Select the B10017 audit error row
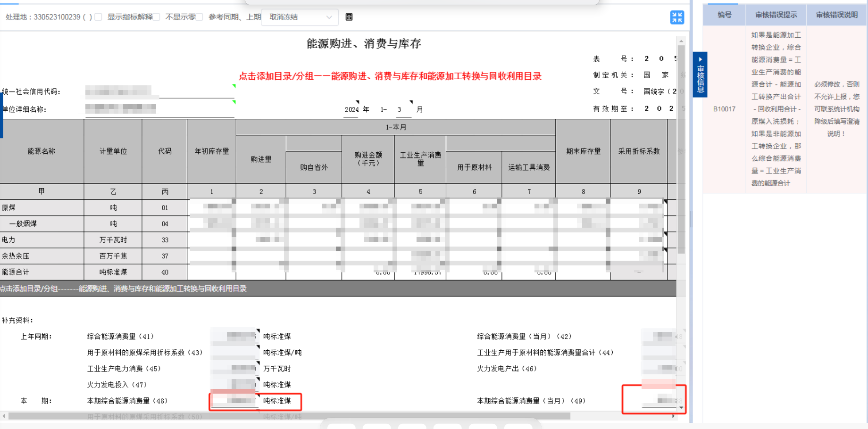The image size is (868, 429). click(724, 109)
